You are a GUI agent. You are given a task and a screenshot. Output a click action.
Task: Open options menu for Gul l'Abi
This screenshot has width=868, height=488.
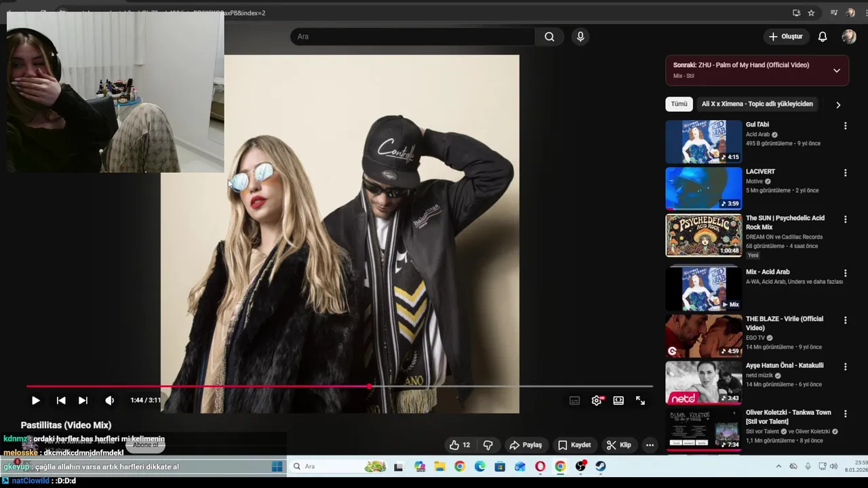(845, 126)
